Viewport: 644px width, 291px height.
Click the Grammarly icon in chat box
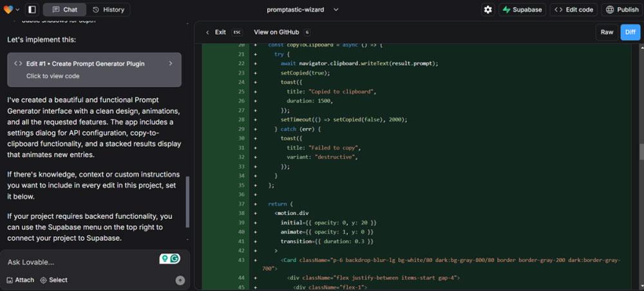pos(175,259)
